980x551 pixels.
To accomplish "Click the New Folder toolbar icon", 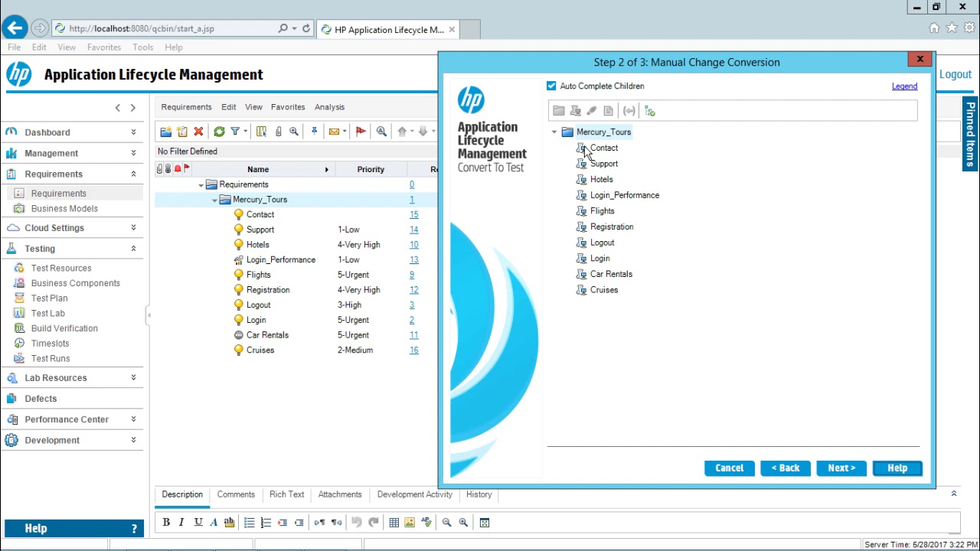I will pyautogui.click(x=165, y=132).
